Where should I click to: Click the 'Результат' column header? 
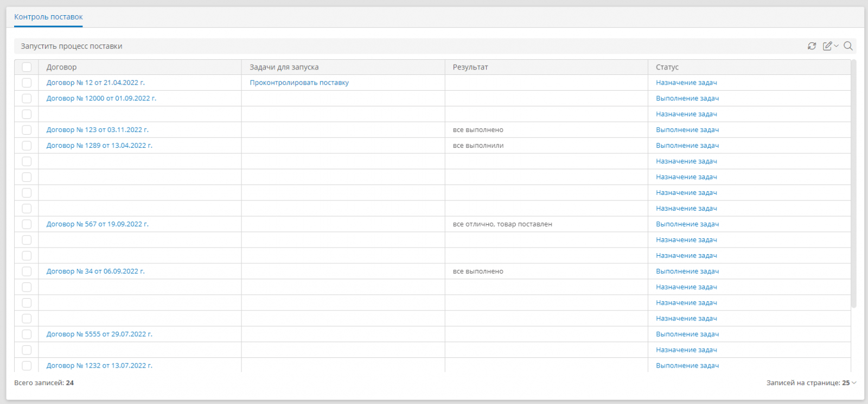(x=470, y=67)
